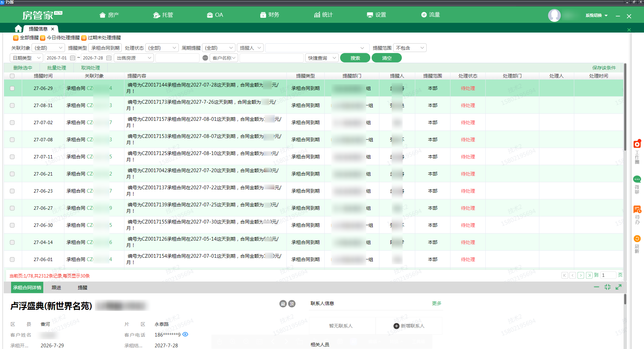The width and height of the screenshot is (644, 349).
Task: Click 更多 in 联系人信息
Action: 437,303
